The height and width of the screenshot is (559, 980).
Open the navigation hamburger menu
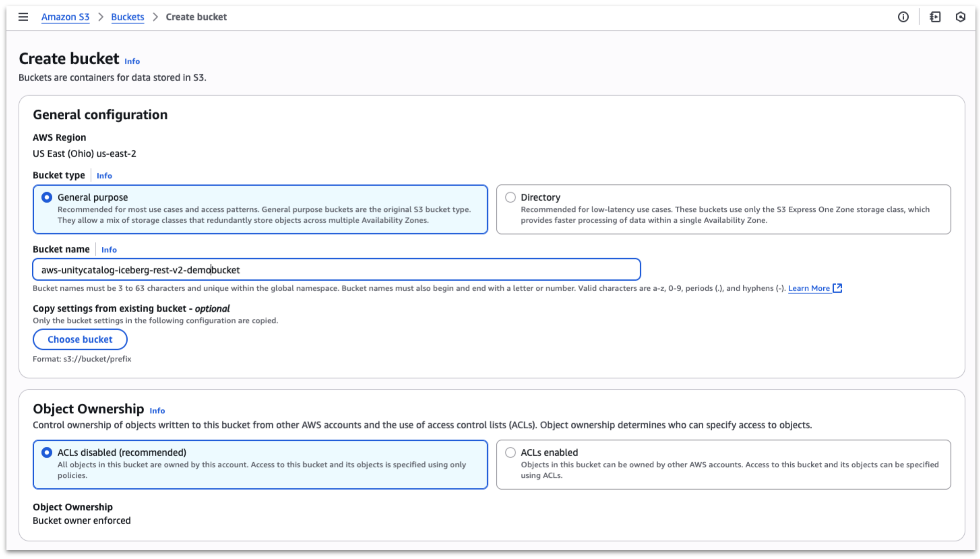(x=23, y=17)
